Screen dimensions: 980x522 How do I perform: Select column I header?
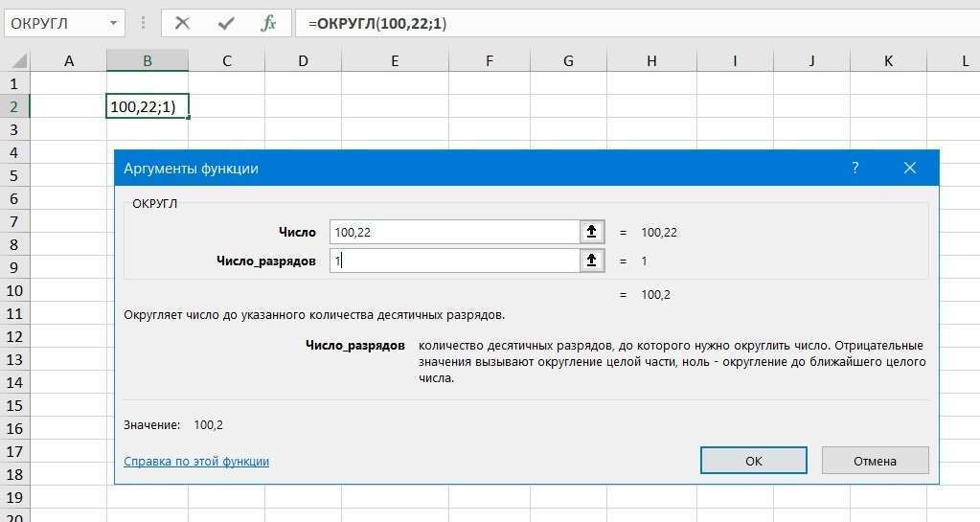tap(735, 60)
